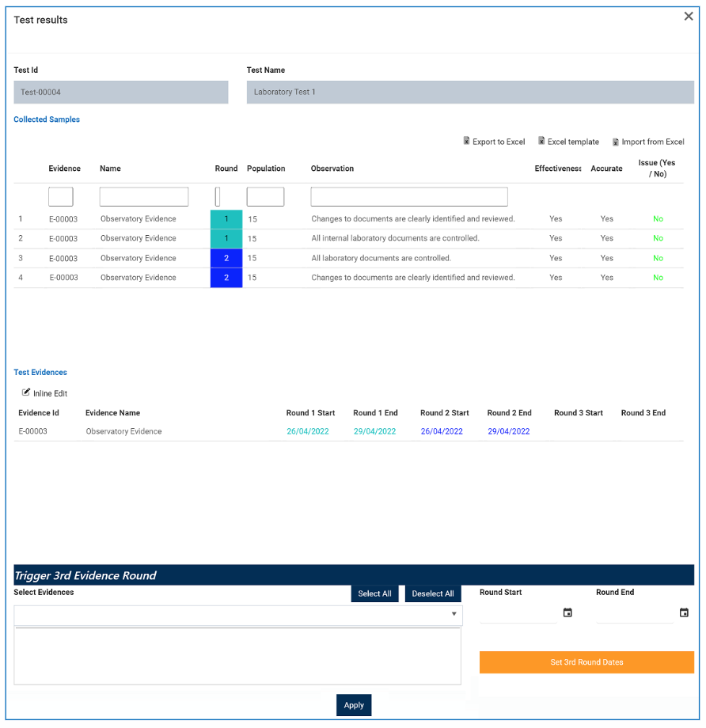Click Set 3rd Round Dates button
This screenshot has height=728, width=706.
click(x=586, y=662)
